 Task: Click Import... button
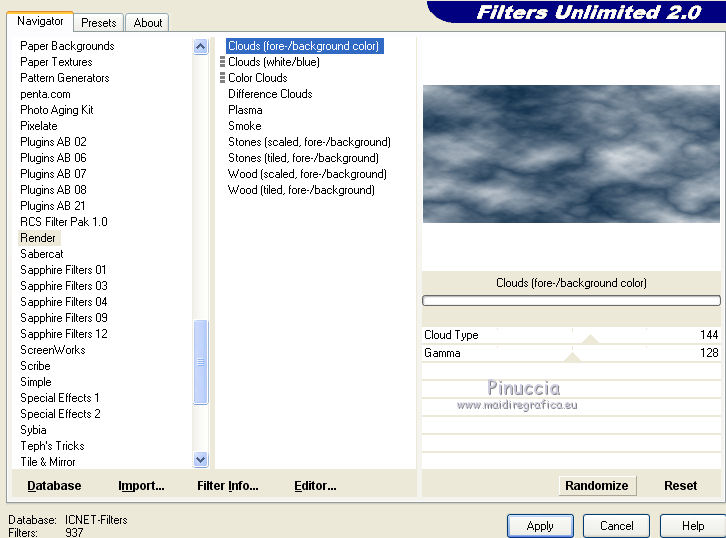pyautogui.click(x=141, y=486)
